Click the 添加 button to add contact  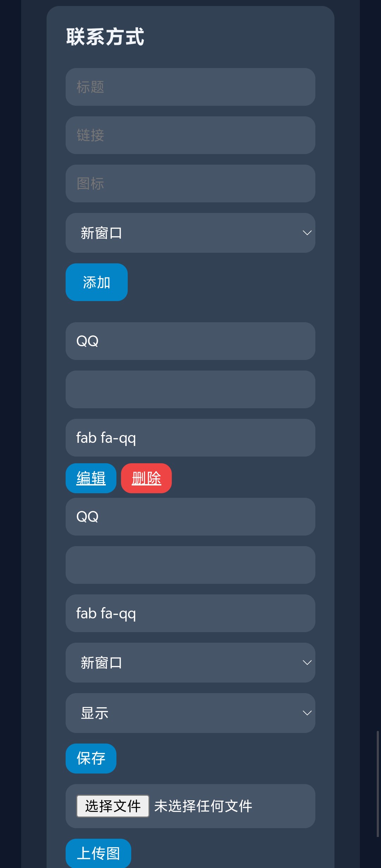click(x=96, y=282)
